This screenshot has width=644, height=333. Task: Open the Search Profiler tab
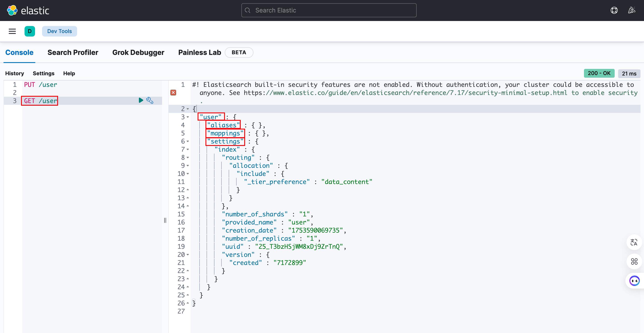coord(73,53)
